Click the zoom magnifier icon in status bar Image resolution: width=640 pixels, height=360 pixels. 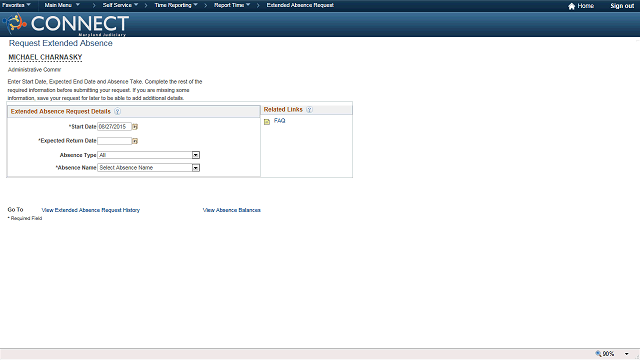[598, 354]
